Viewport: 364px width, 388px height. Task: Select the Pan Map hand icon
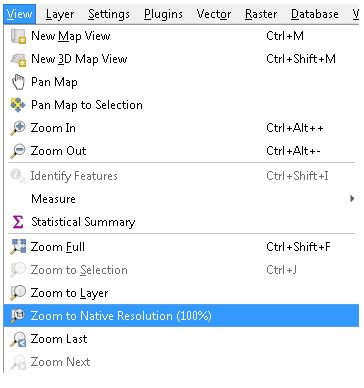(x=18, y=82)
